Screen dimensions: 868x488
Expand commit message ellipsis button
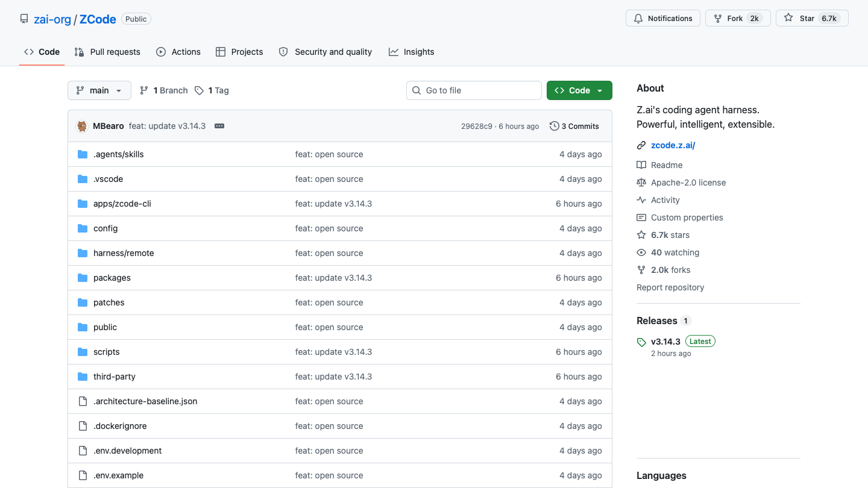click(x=219, y=126)
